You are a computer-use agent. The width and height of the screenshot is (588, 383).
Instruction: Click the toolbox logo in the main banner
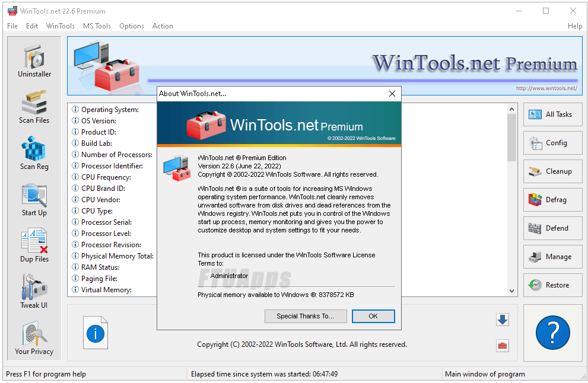tap(107, 66)
